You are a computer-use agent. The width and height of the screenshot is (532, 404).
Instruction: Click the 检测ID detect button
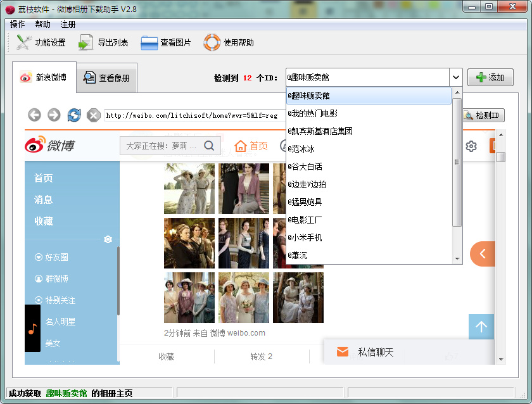(x=483, y=115)
